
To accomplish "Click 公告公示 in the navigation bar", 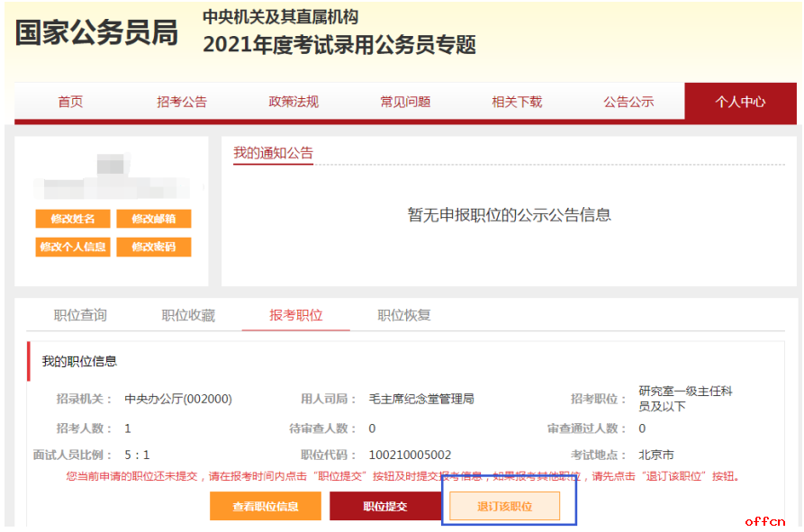I will [x=628, y=102].
